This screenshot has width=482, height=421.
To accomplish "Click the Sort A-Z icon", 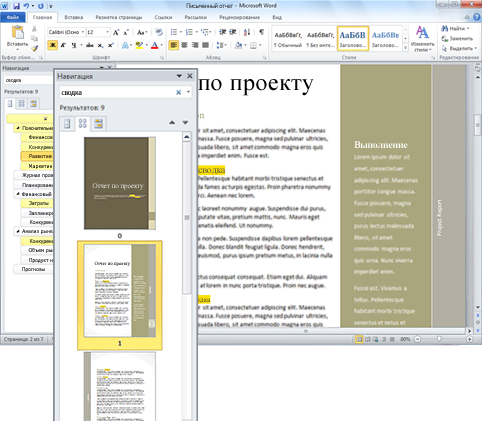I will click(247, 32).
